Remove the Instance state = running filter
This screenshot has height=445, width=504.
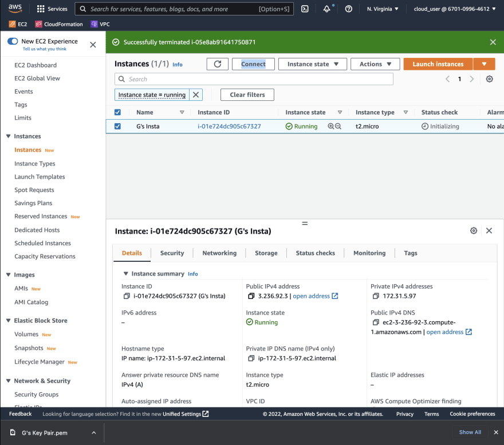coord(196,94)
